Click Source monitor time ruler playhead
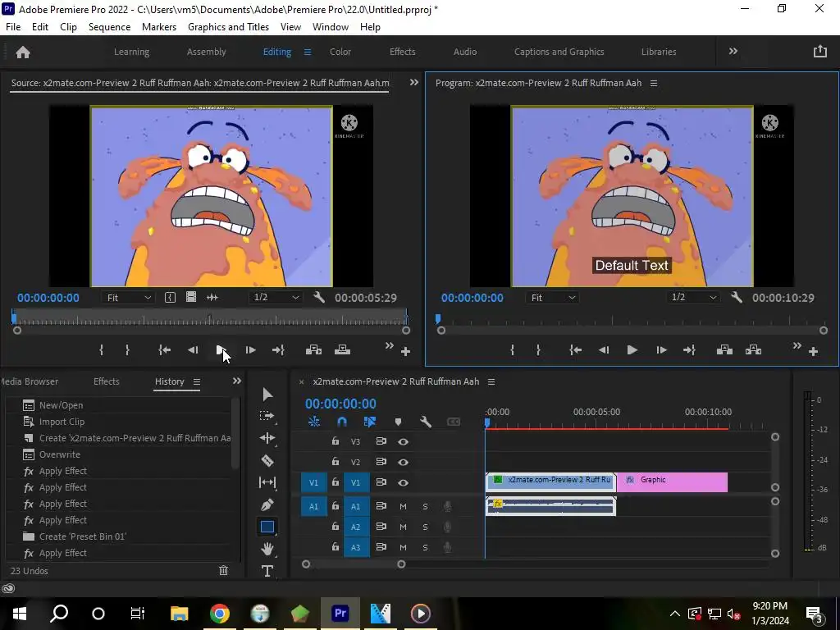840x630 pixels. pos(14,317)
